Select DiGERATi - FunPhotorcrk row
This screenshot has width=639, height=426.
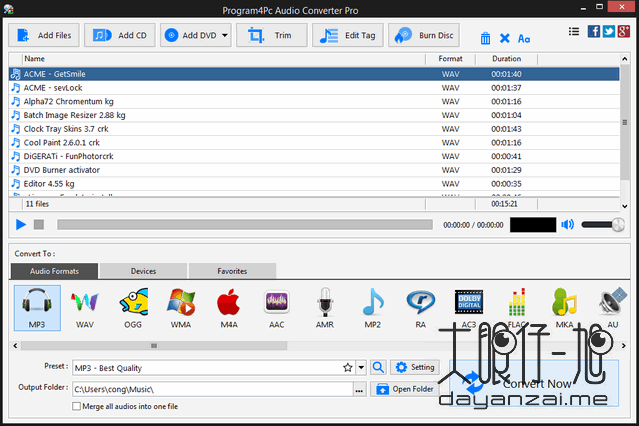pyautogui.click(x=314, y=156)
